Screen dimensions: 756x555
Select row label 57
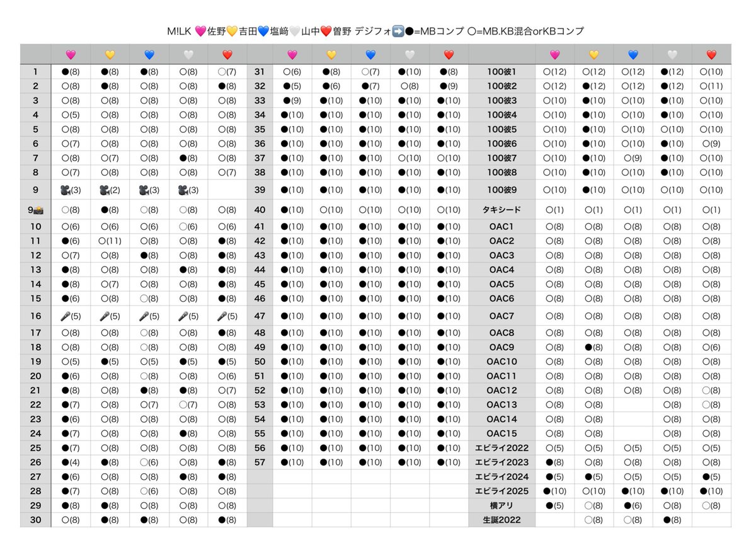coord(260,462)
